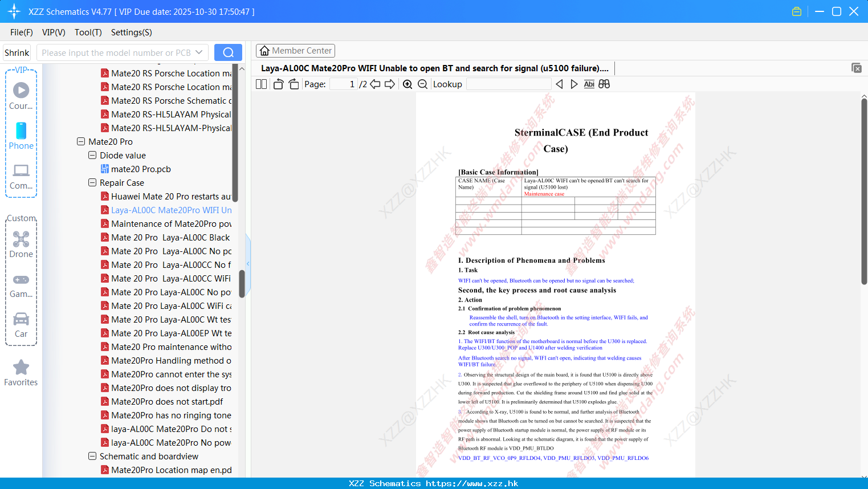Open the Car category
The width and height of the screenshot is (868, 489).
tap(21, 325)
